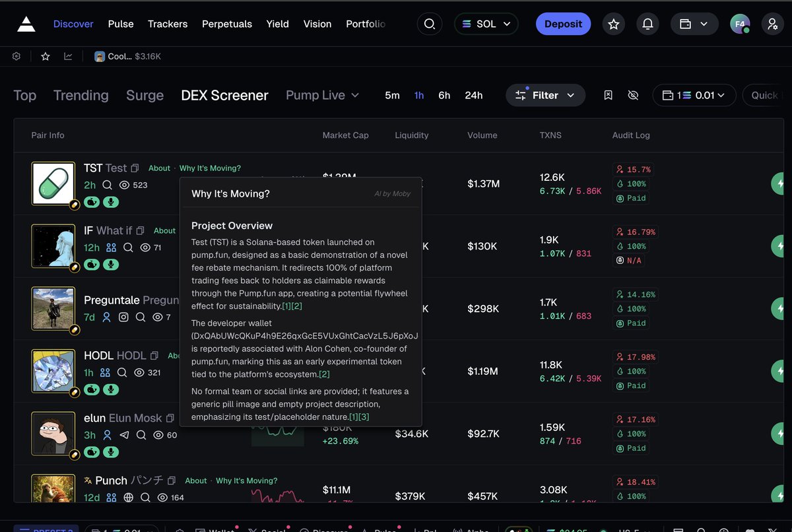Select the 24h timeframe
Screen dimensions: 792x532
pos(474,95)
